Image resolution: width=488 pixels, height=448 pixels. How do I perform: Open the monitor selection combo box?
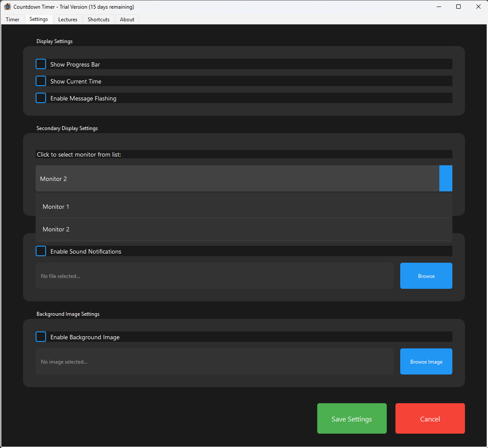[x=237, y=178]
